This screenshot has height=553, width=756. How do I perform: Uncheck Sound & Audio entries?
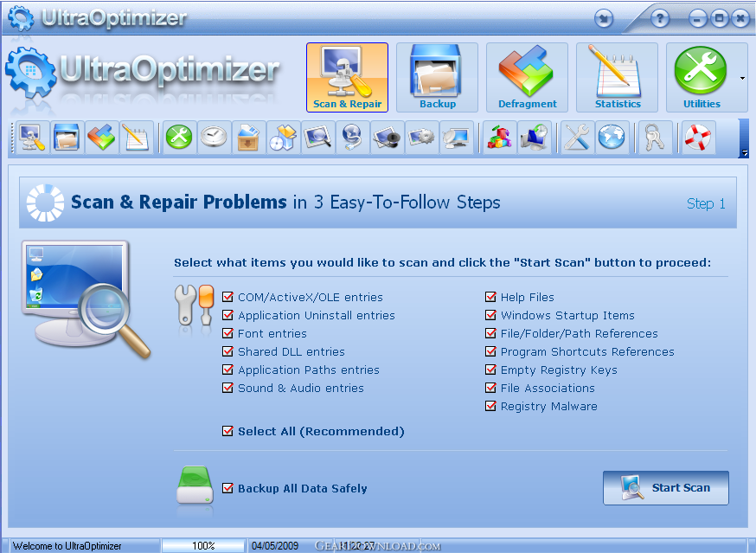[x=227, y=388]
